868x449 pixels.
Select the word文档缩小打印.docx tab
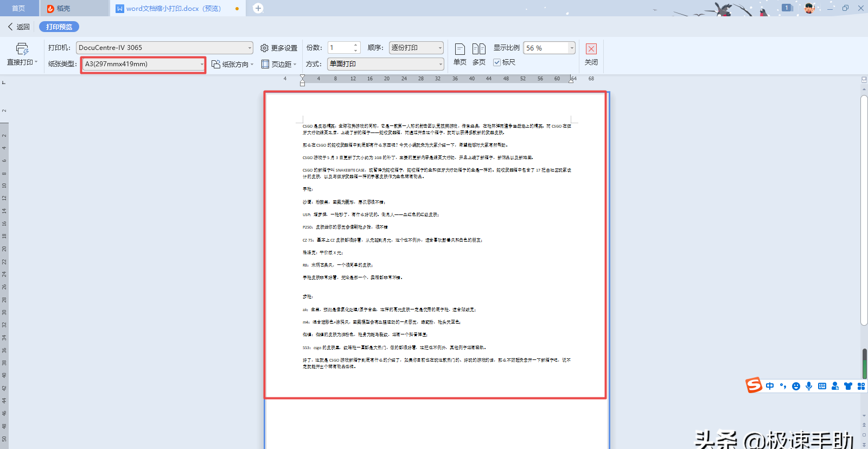click(178, 8)
